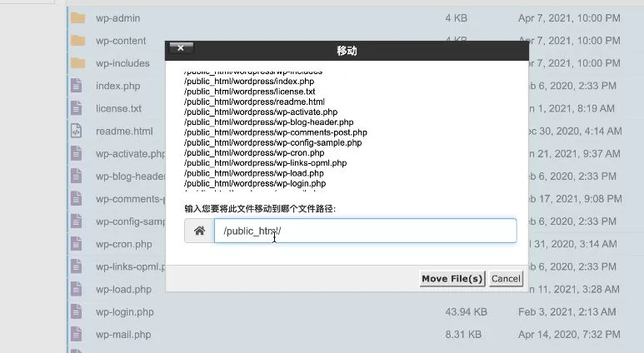
Task: Select the license.txt file name
Action: click(x=118, y=108)
